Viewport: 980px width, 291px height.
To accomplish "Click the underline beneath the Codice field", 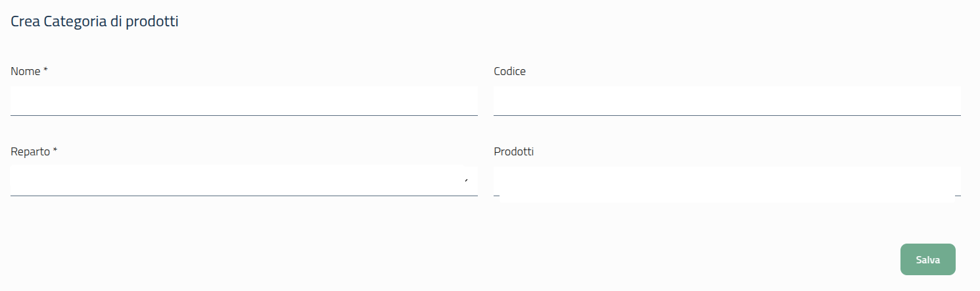I will (727, 115).
